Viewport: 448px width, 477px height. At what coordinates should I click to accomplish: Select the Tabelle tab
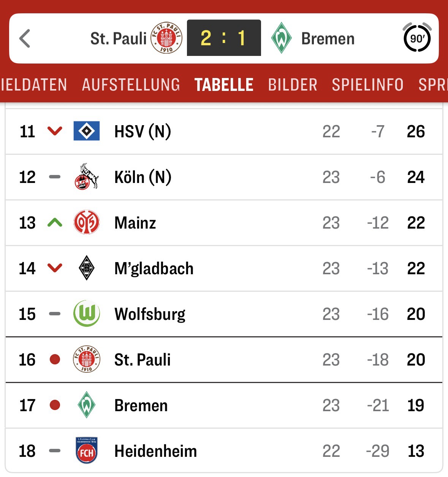[224, 84]
